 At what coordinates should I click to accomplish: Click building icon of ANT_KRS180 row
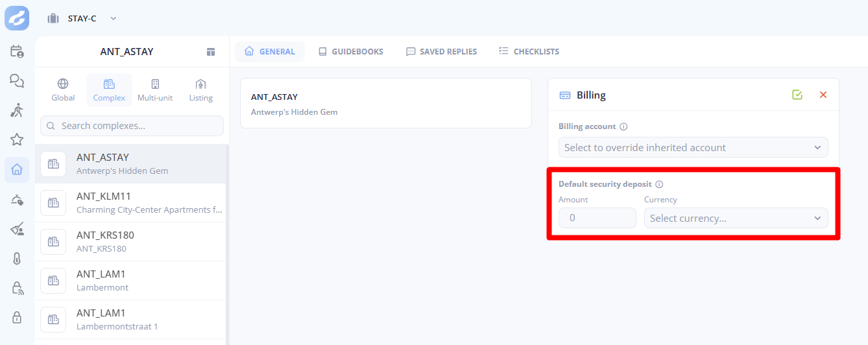[x=53, y=242]
